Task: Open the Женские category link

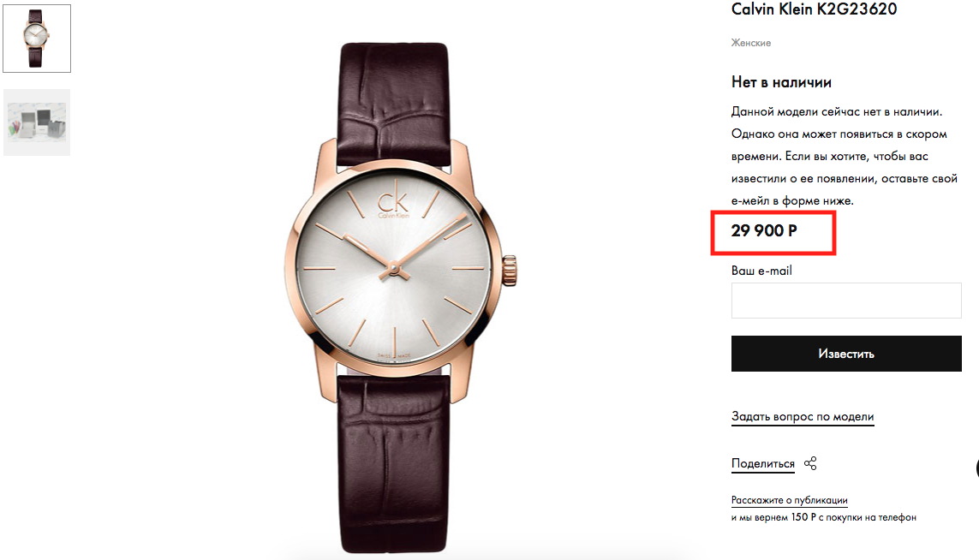Action: pos(751,43)
